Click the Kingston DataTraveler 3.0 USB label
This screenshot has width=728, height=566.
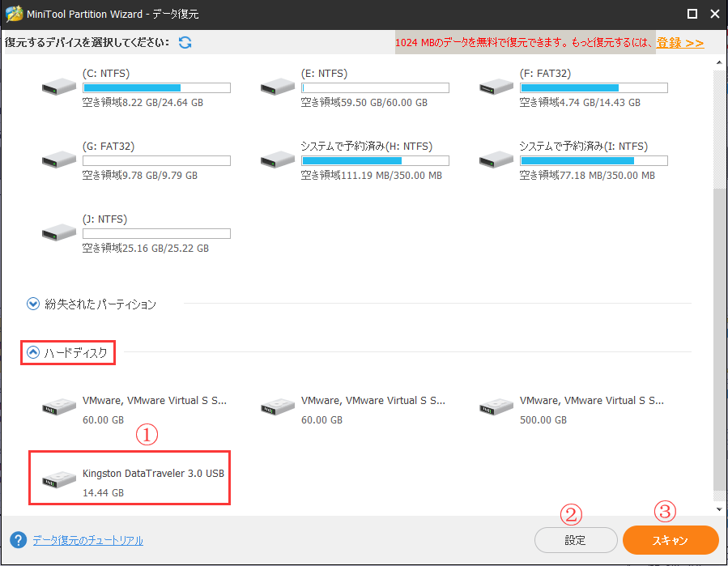click(x=153, y=473)
